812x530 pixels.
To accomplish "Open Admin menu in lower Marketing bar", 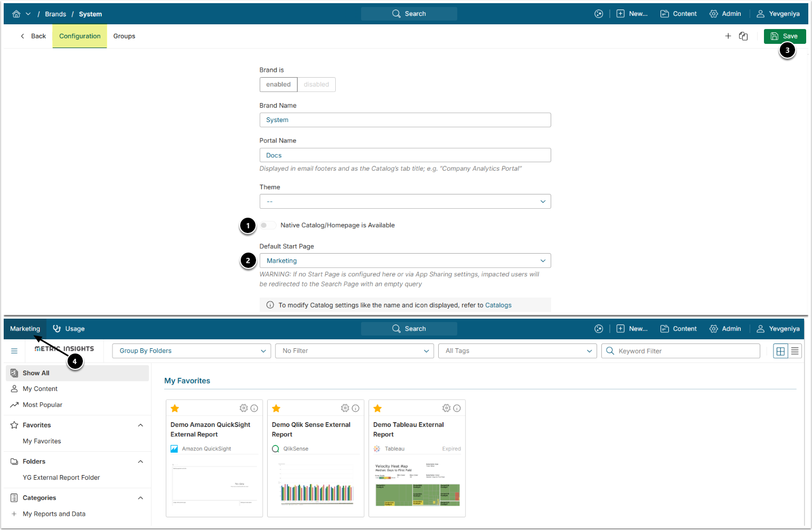I will (725, 329).
